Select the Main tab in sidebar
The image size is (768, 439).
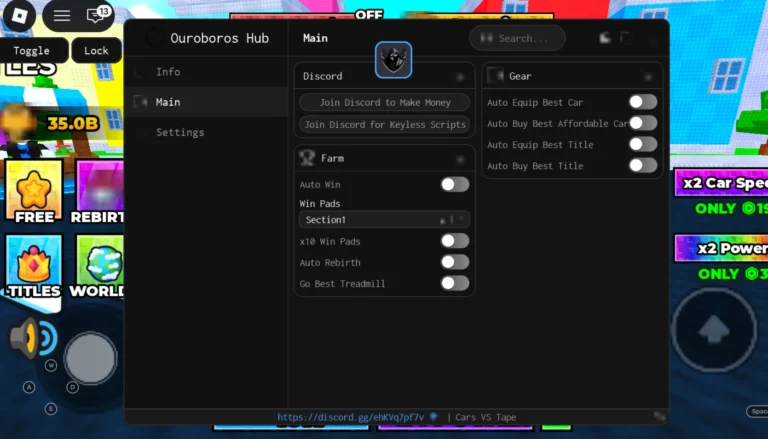pos(206,102)
